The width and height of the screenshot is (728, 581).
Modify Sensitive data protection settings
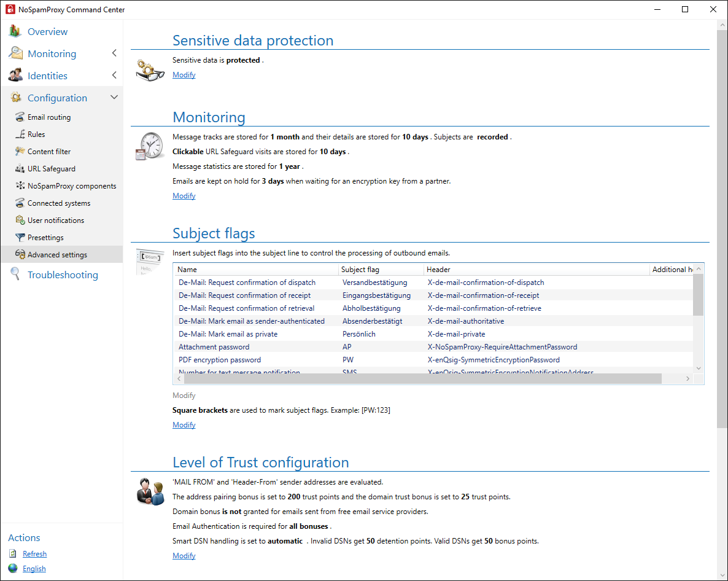[x=184, y=75]
